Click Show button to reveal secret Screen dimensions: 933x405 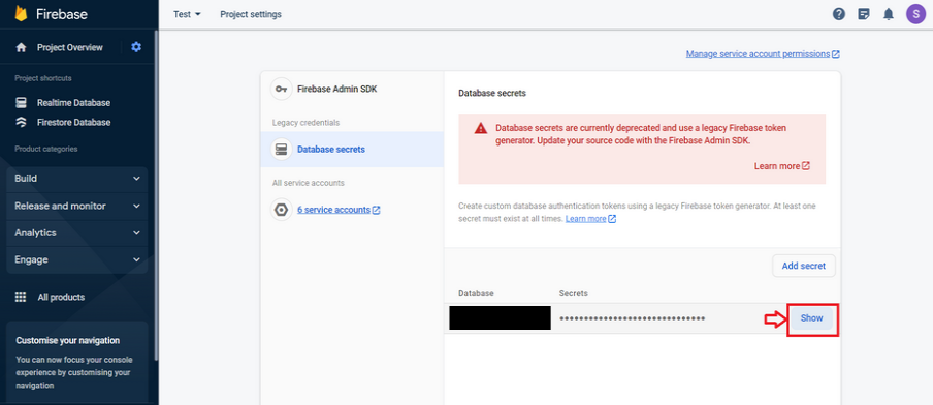pos(811,319)
